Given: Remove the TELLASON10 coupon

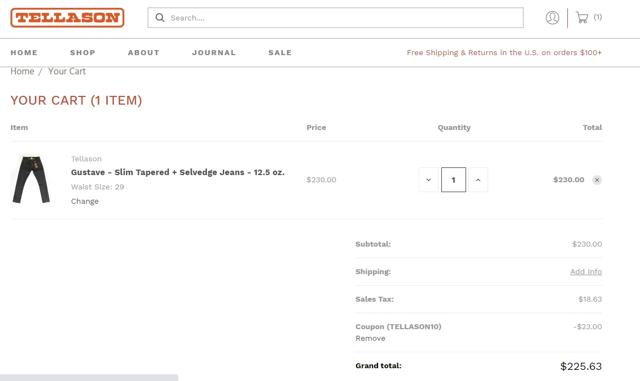Looking at the screenshot, I should (370, 338).
